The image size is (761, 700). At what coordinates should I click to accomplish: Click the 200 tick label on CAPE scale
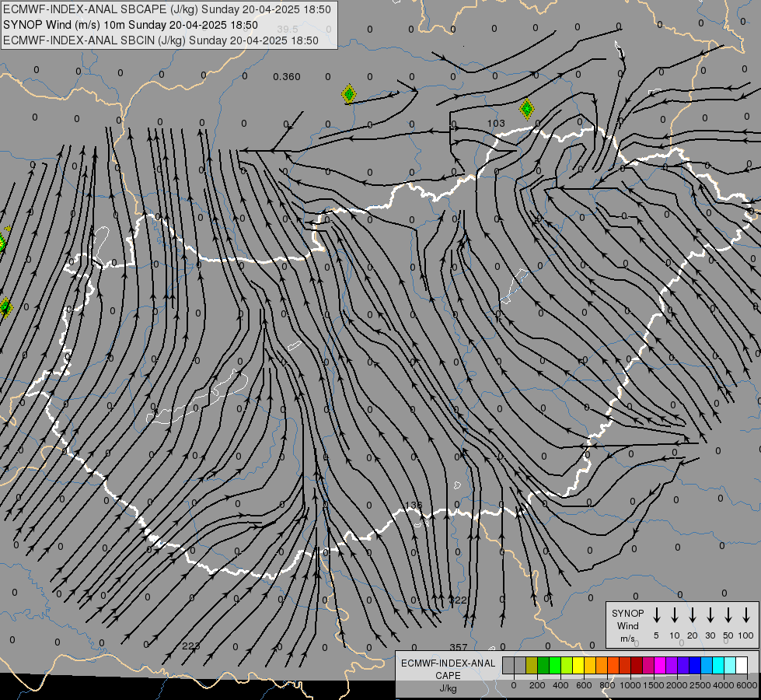pos(537,685)
